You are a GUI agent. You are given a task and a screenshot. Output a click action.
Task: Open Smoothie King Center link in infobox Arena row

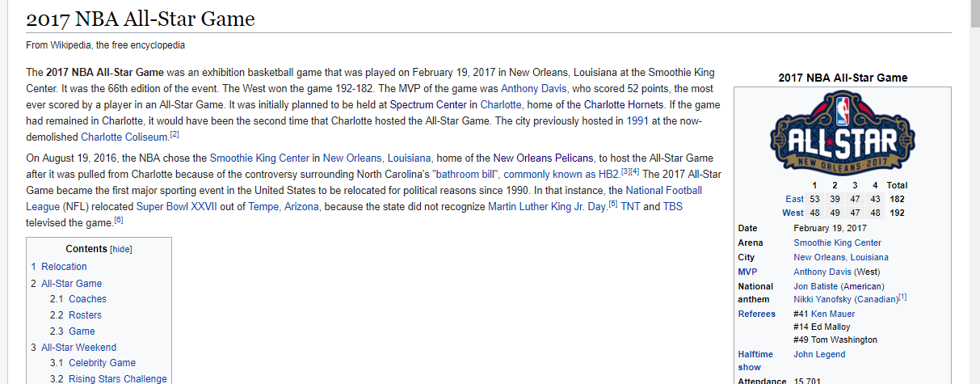[x=837, y=243]
